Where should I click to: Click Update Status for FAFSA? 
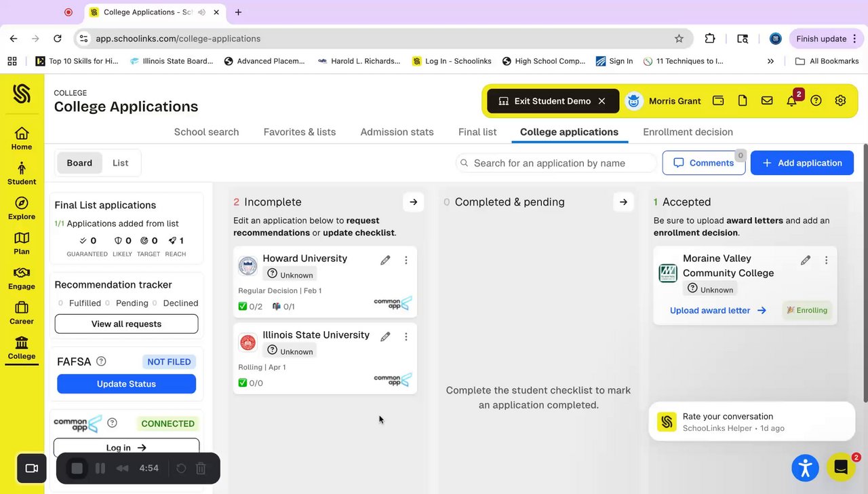126,383
